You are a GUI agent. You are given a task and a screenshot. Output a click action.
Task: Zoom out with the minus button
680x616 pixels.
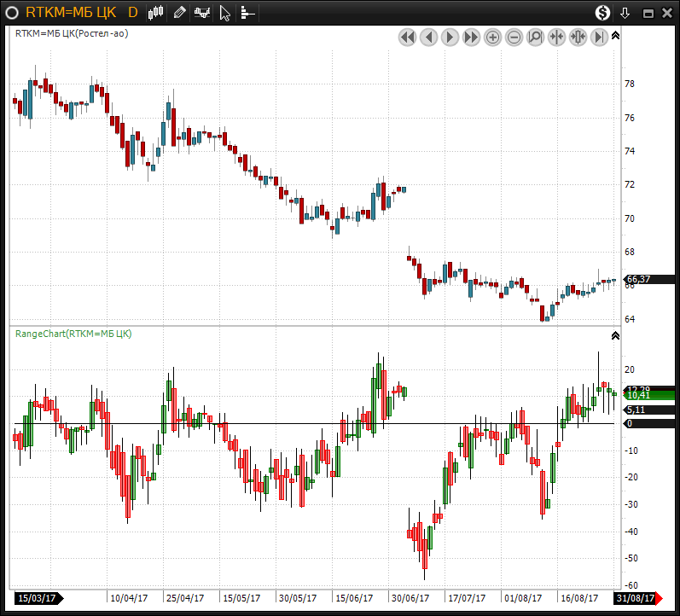coord(514,38)
